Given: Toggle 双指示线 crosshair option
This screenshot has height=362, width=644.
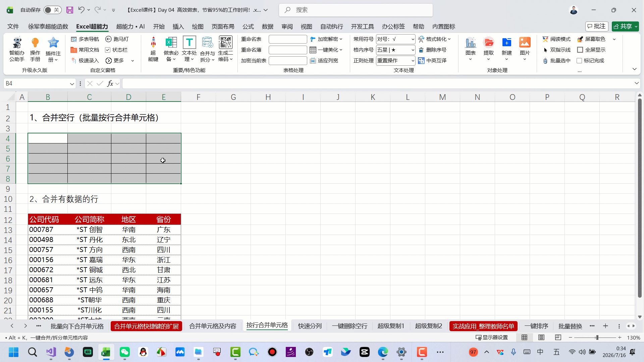Looking at the screenshot, I should click(556, 50).
